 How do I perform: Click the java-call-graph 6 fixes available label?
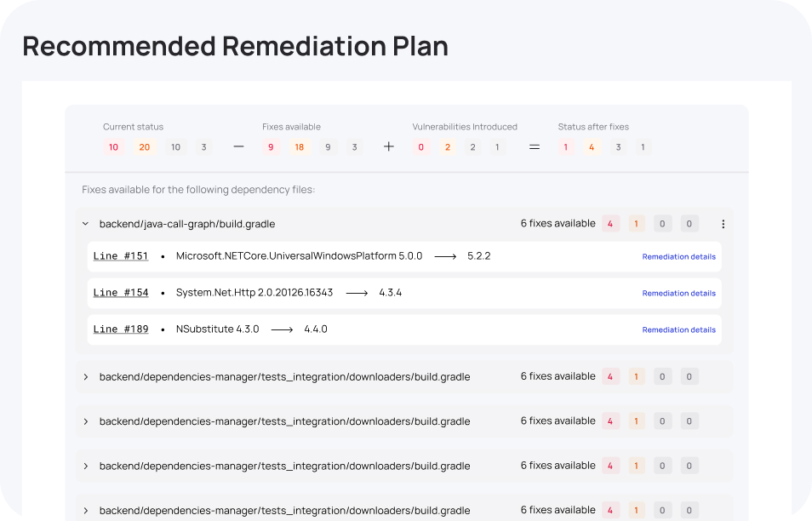(x=558, y=224)
